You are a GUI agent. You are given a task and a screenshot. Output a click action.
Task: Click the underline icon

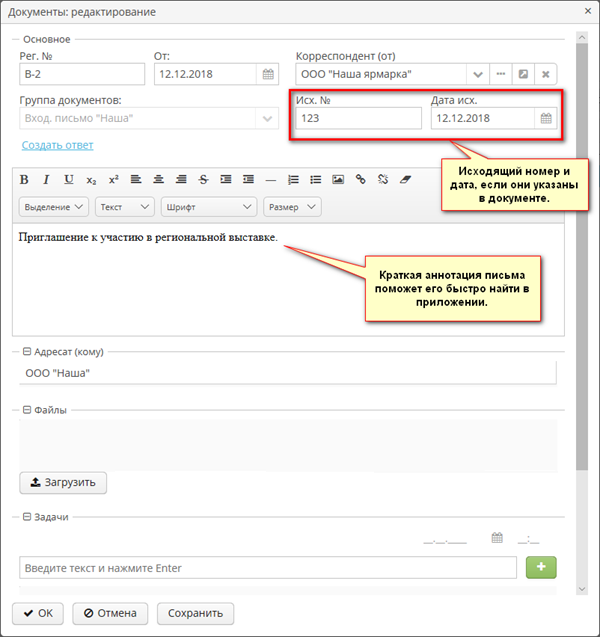tap(69, 180)
